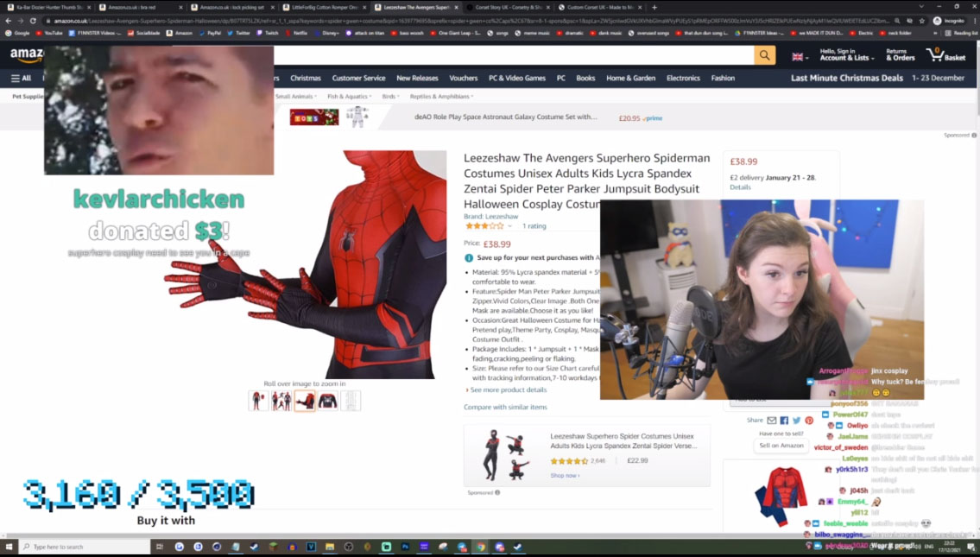Click the info icon beside Save up
980x557 pixels.
tap(469, 258)
